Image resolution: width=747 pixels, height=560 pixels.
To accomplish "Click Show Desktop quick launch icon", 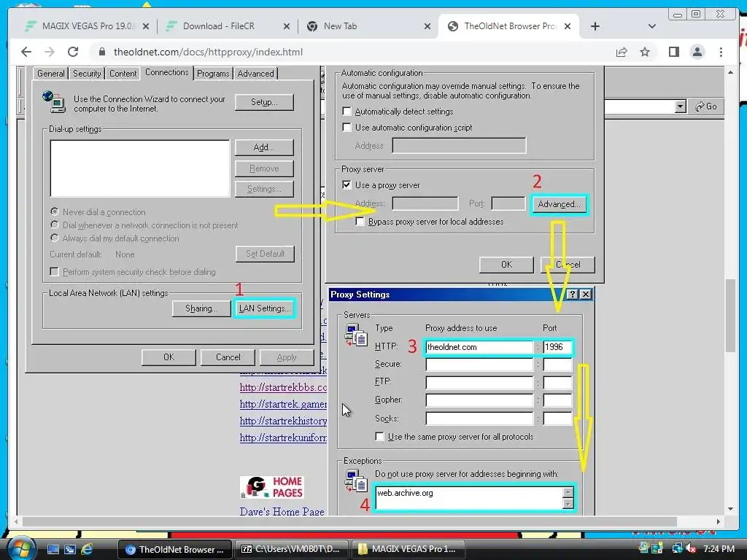I will tap(53, 549).
